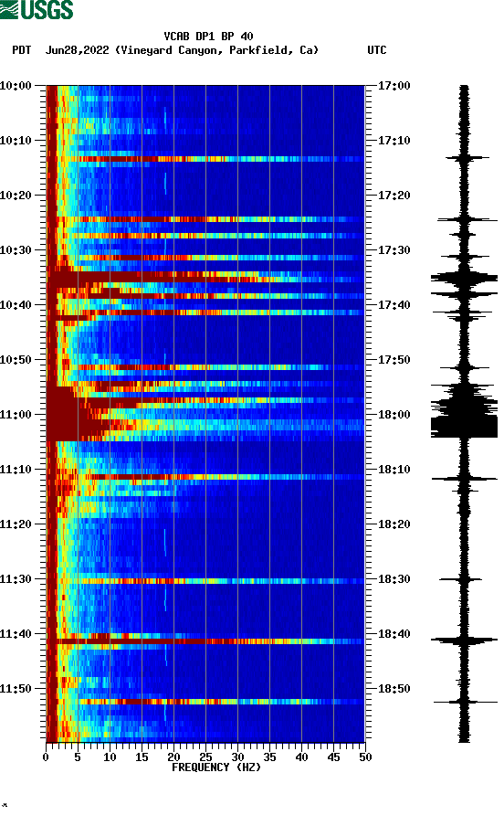Click the '30' frequency tick label

click(237, 757)
